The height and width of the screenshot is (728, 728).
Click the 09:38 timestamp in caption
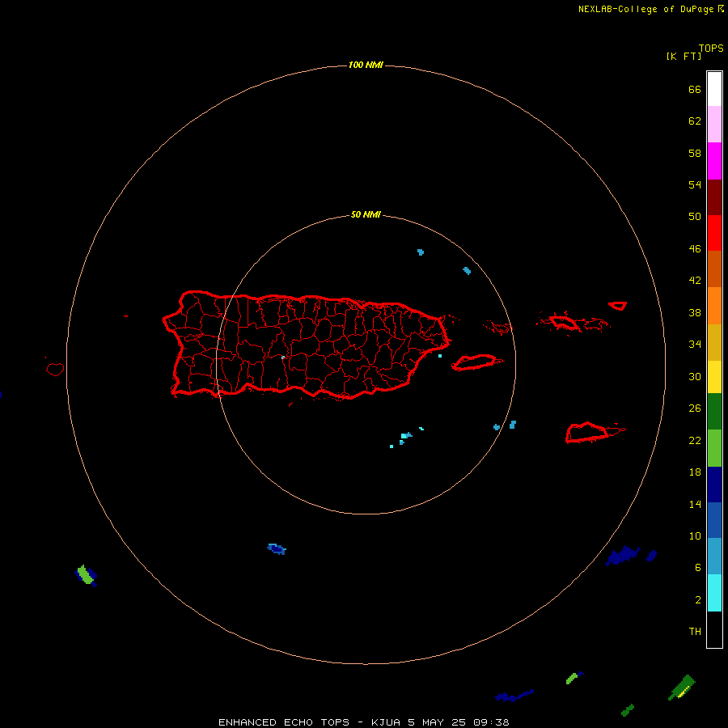pyautogui.click(x=491, y=722)
